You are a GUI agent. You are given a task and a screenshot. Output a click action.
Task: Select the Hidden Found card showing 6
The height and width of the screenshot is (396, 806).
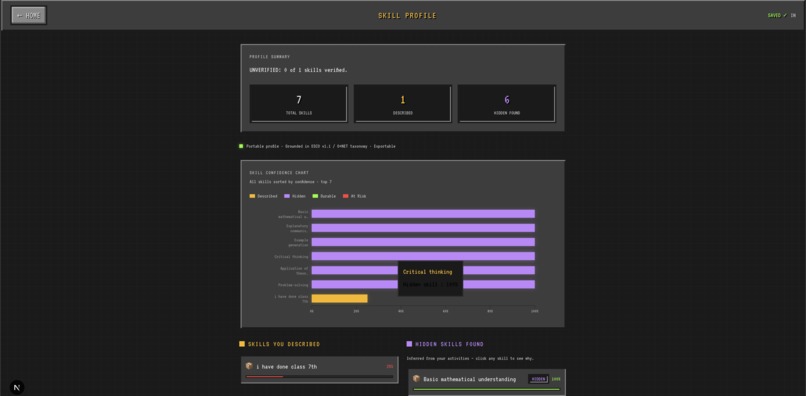point(507,103)
